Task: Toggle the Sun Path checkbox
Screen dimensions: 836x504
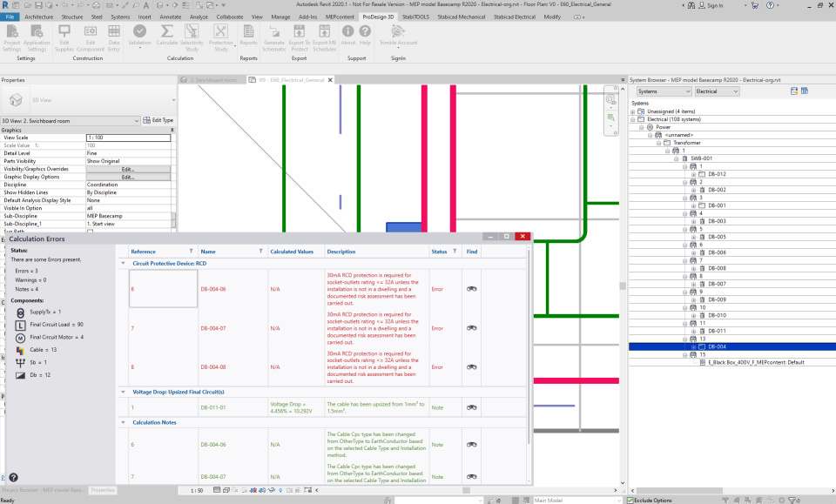Action: (x=90, y=232)
